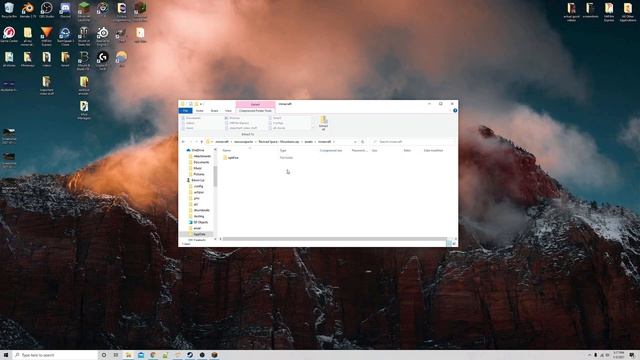This screenshot has width=640, height=360.
Task: Click the navigation pane vertical scrollbar
Action: pyautogui.click(x=215, y=176)
